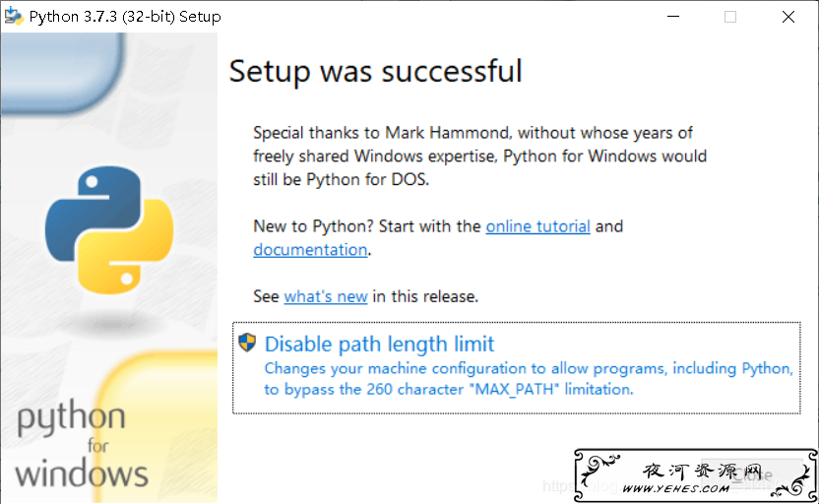819x504 pixels.
Task: Open the documentation link
Action: tap(310, 250)
